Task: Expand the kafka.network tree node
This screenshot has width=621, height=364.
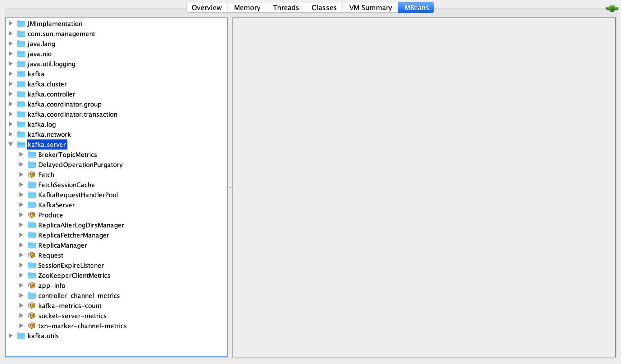Action: click(x=11, y=134)
